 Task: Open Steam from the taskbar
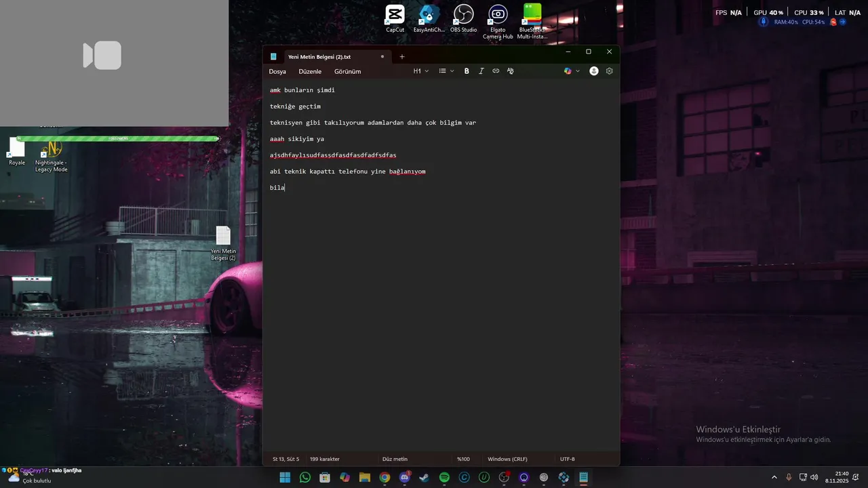[424, 478]
